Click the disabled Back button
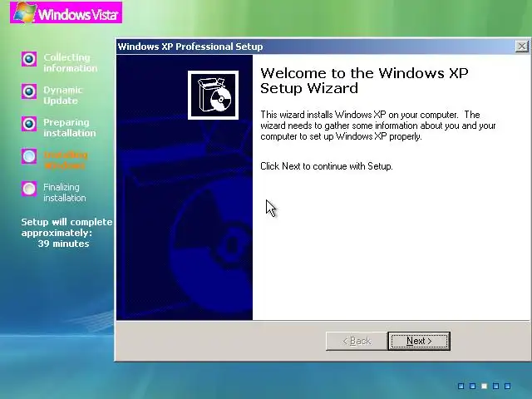This screenshot has width=532, height=399. [357, 341]
